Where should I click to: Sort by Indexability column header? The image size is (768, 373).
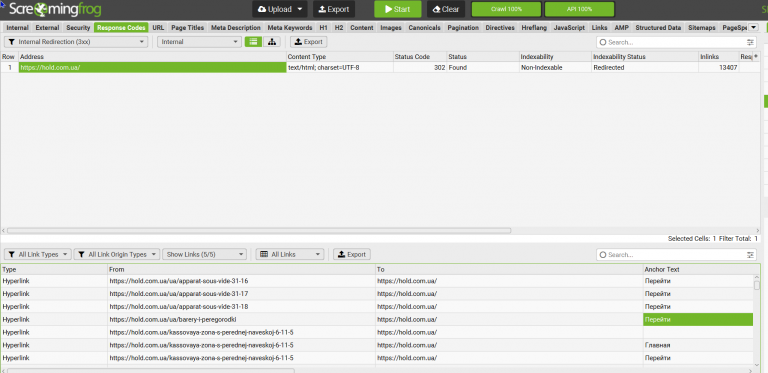click(555, 57)
